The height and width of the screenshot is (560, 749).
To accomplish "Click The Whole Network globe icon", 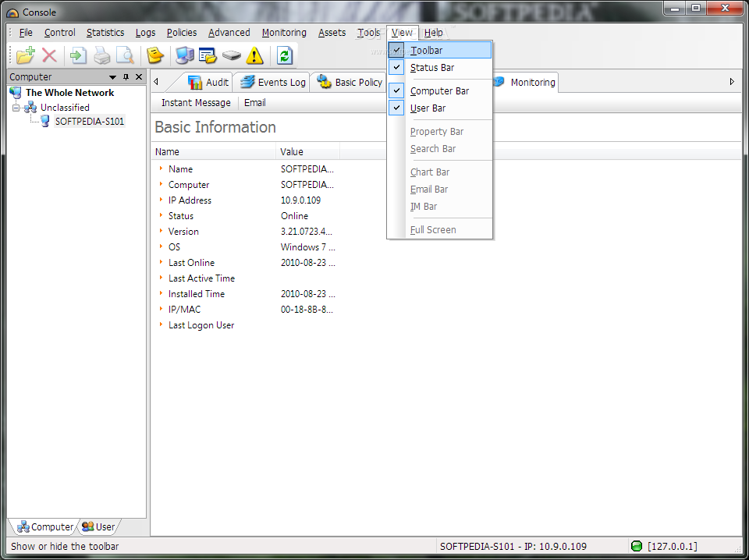I will 16,93.
